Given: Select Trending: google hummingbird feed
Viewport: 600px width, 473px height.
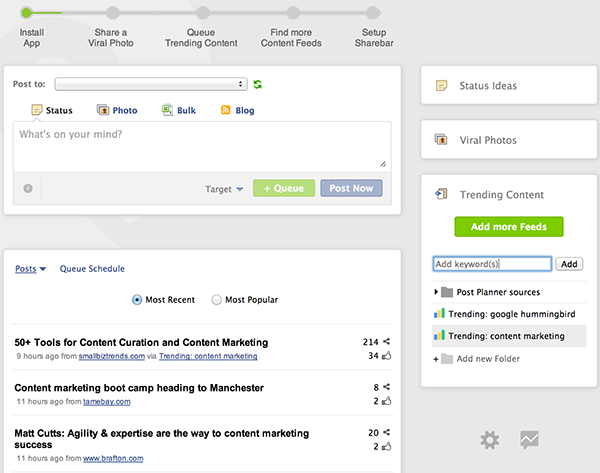Looking at the screenshot, I should point(509,314).
